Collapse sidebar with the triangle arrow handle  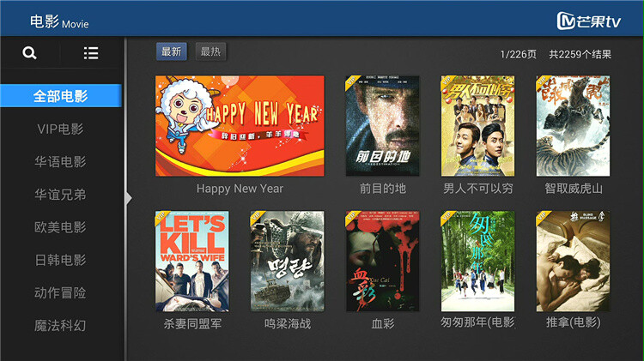[x=129, y=199]
